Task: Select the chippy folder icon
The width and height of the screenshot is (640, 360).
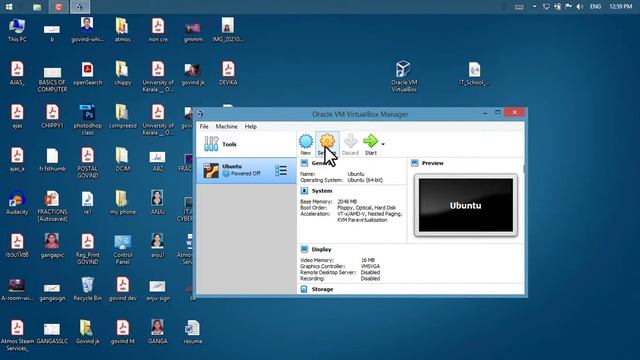Action: click(x=122, y=73)
